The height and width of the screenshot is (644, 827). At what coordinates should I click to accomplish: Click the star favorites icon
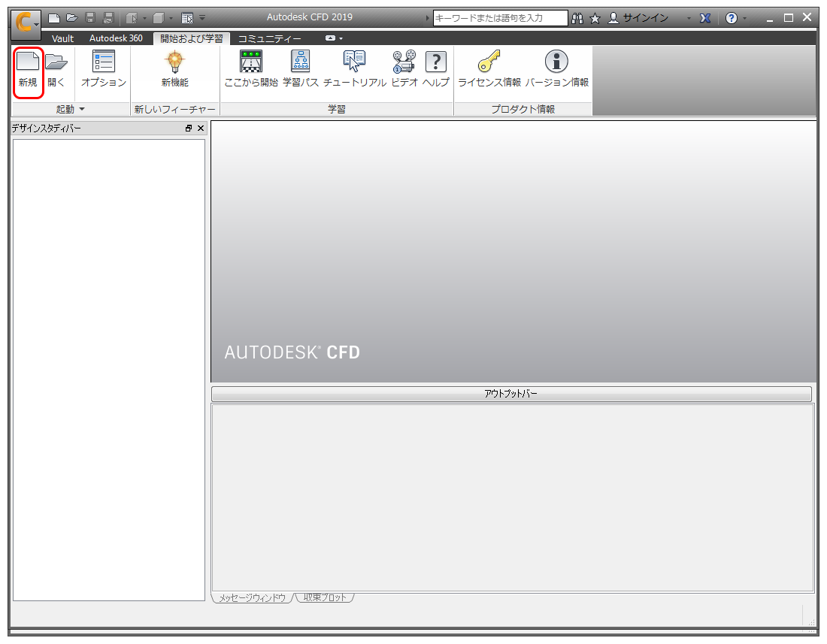pyautogui.click(x=595, y=19)
